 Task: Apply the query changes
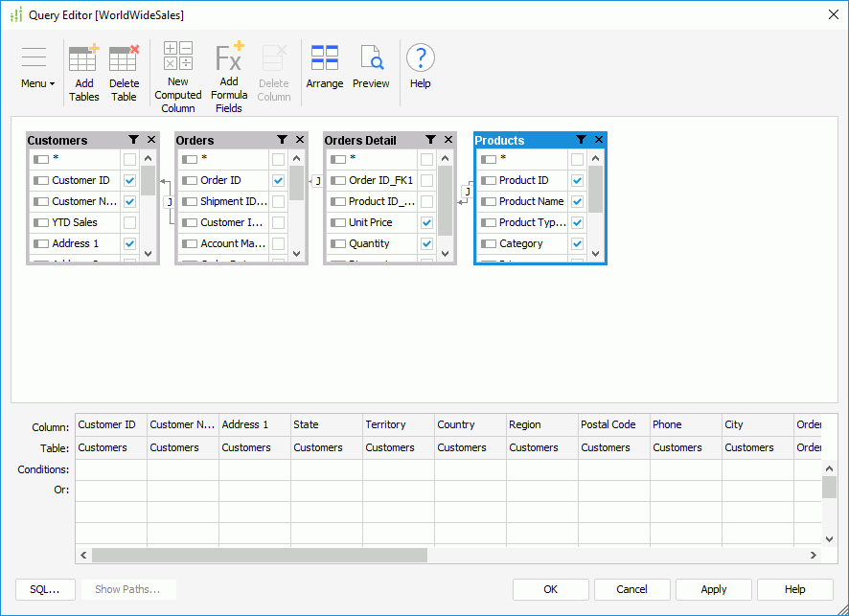pyautogui.click(x=713, y=589)
